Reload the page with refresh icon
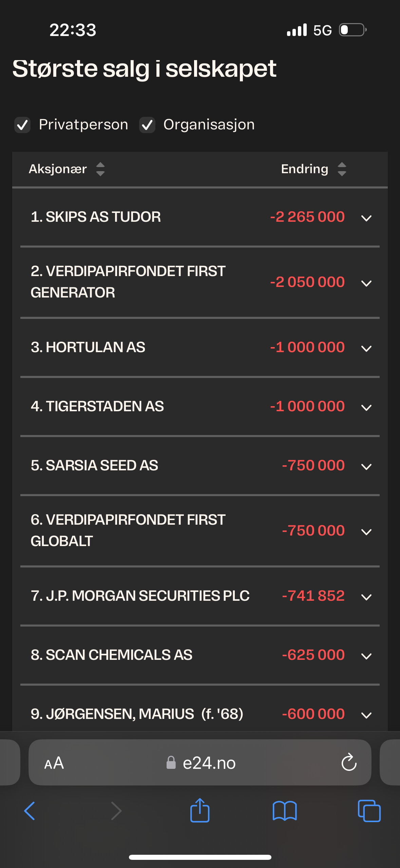Screen dimensions: 400x868 click(x=349, y=762)
